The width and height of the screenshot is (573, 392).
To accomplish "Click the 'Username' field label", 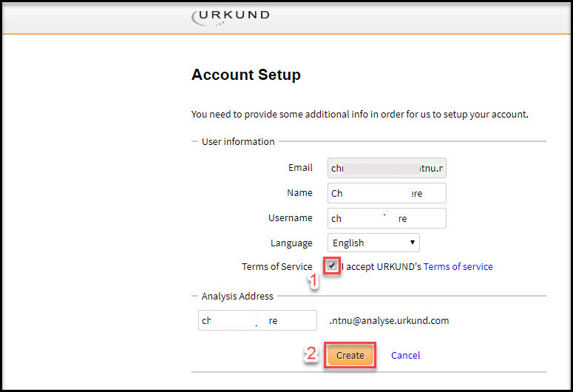I will click(x=290, y=218).
